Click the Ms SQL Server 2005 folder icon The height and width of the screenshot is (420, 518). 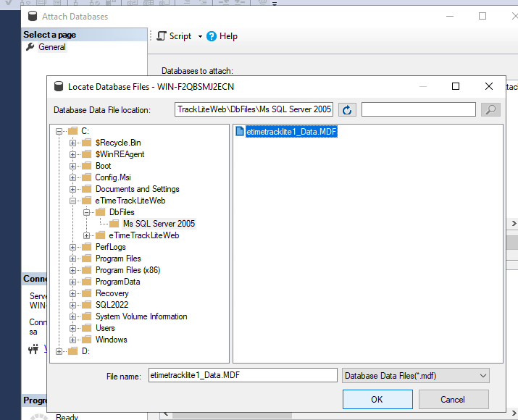[x=114, y=224]
